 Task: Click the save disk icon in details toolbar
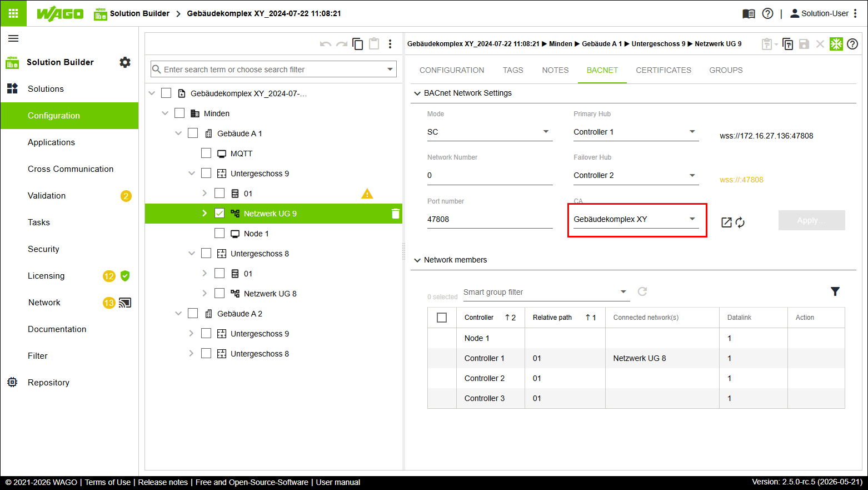pos(804,44)
